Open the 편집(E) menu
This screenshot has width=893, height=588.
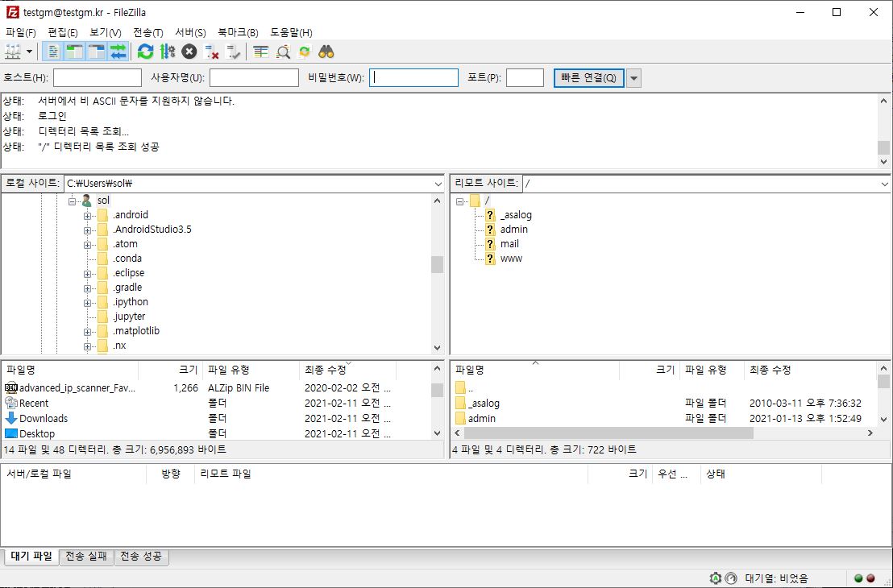(x=63, y=32)
